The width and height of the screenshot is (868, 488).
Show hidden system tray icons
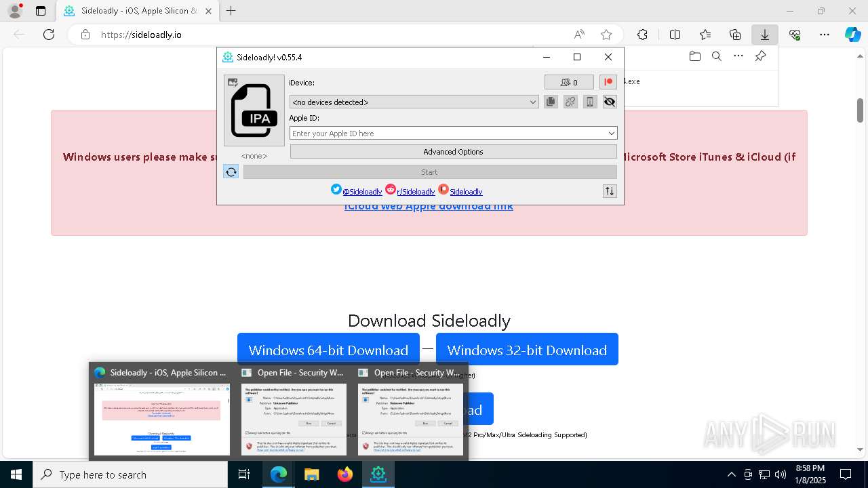[x=731, y=474]
